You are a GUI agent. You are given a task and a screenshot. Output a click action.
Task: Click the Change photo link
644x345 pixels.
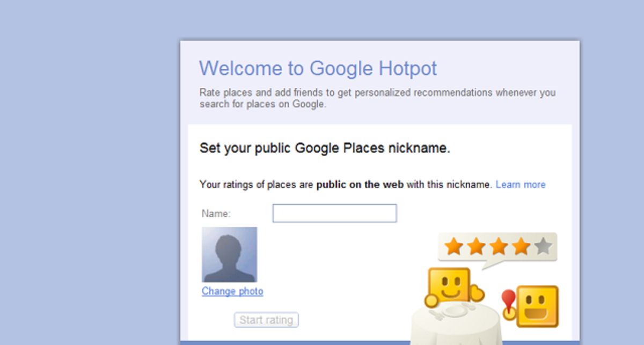pos(232,291)
